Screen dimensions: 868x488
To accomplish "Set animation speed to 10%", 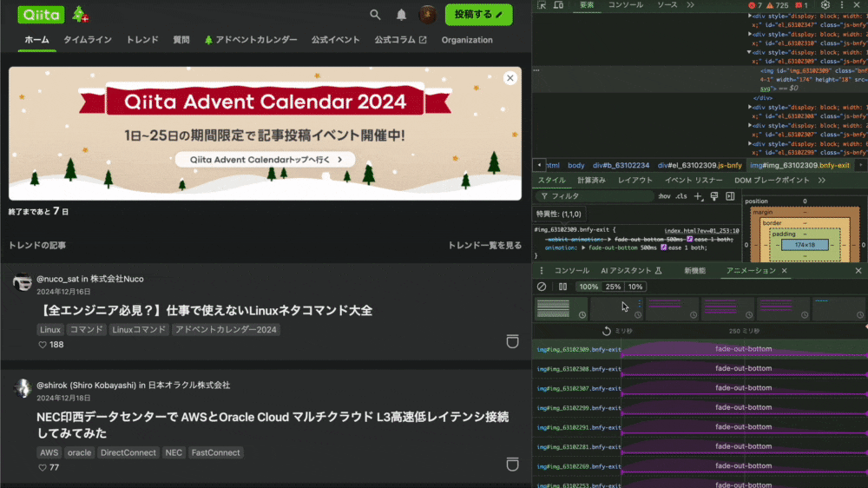I will 635,287.
